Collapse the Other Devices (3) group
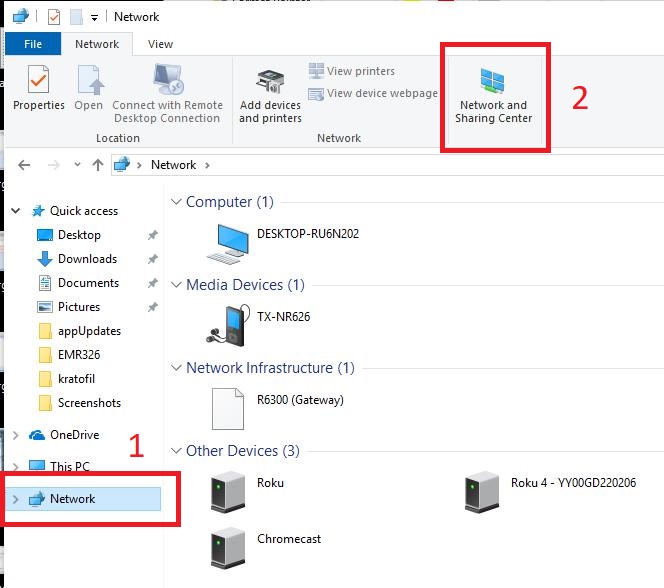 pyautogui.click(x=176, y=451)
